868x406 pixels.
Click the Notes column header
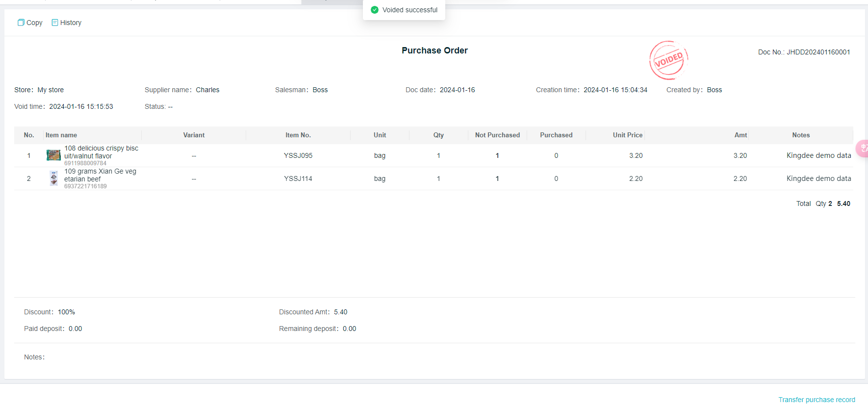801,135
